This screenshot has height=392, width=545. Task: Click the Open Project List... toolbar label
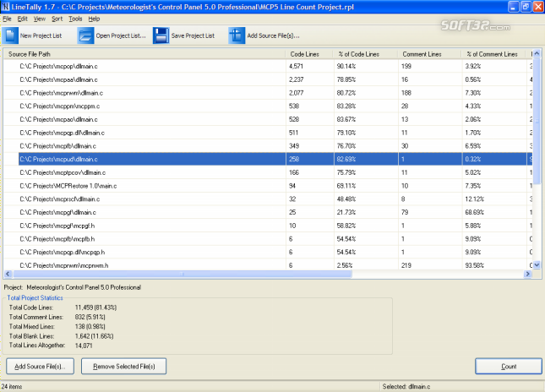tap(121, 35)
